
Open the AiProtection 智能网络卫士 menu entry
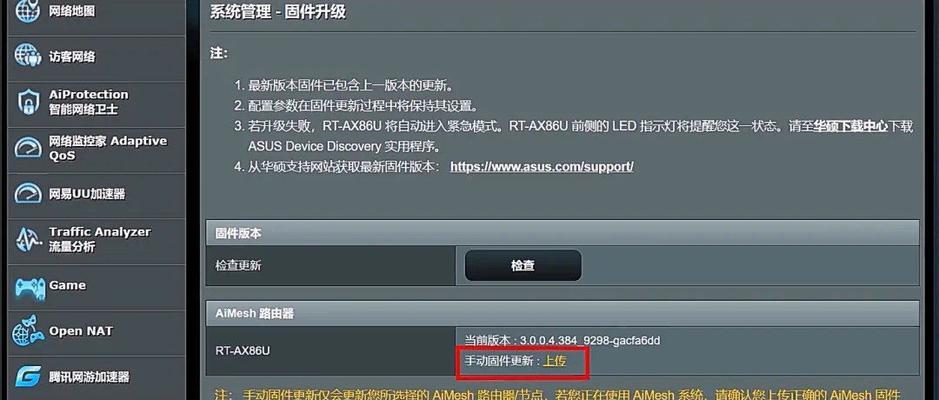[x=96, y=102]
